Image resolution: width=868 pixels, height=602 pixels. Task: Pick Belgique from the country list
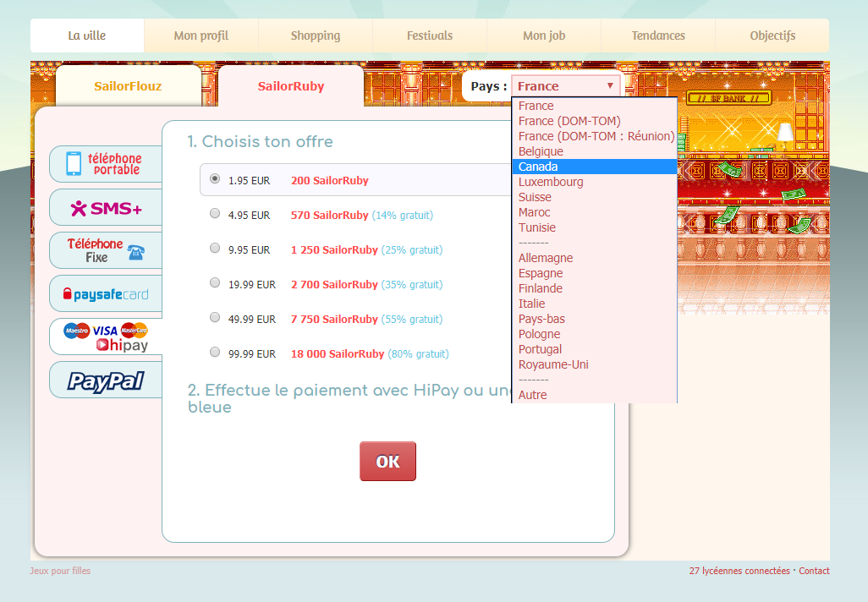[x=595, y=151]
